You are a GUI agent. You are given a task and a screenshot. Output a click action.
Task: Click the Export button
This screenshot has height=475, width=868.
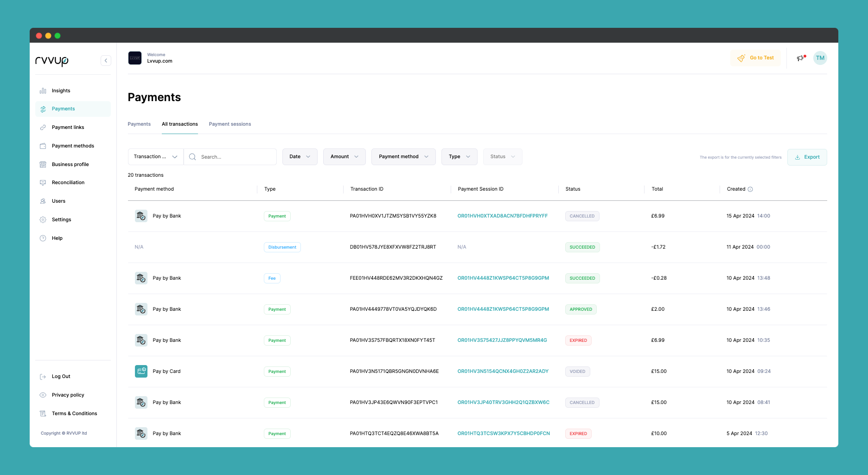(x=807, y=157)
